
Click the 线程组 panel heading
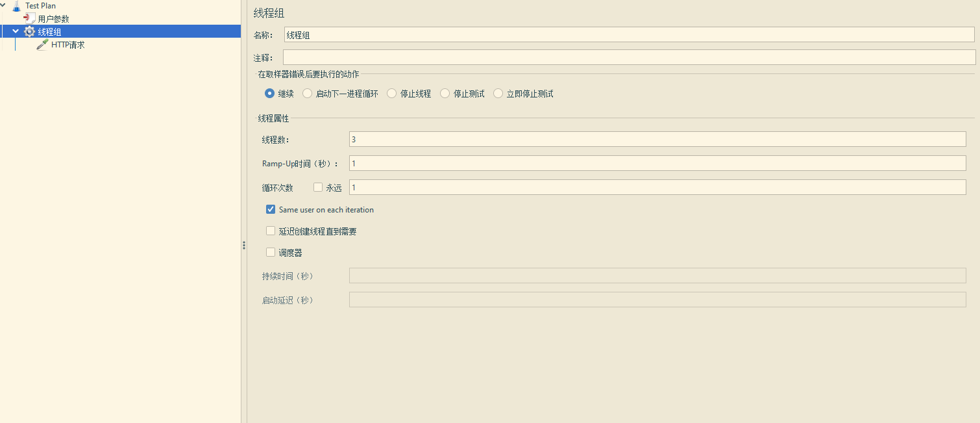click(x=269, y=13)
